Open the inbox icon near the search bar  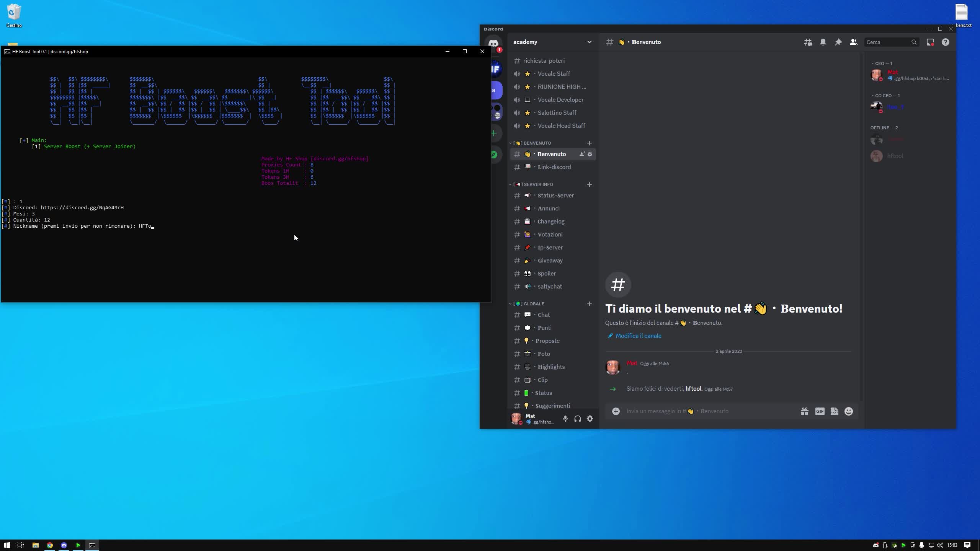click(930, 42)
